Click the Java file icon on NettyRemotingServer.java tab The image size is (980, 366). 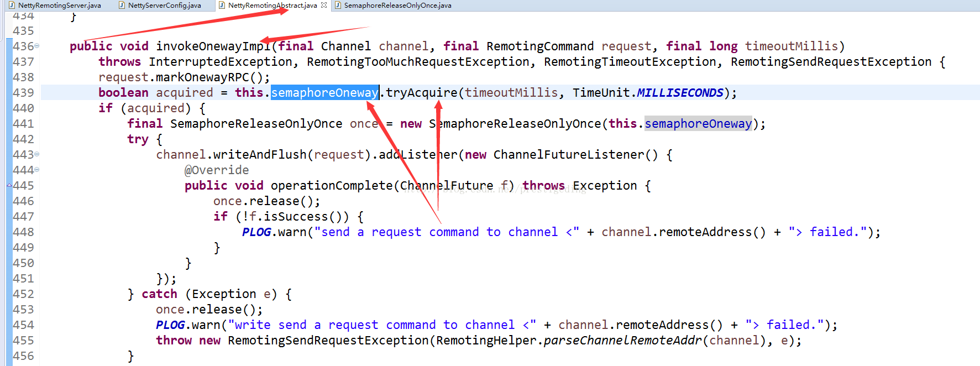point(12,6)
